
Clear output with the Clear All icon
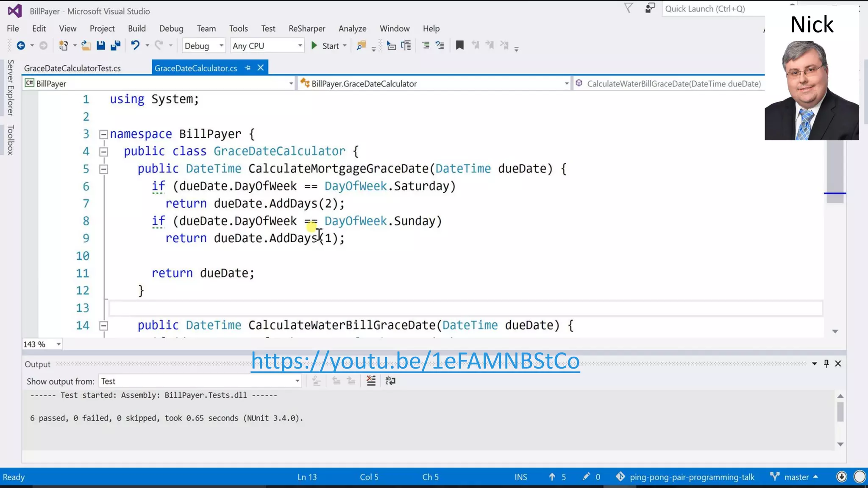(x=371, y=381)
